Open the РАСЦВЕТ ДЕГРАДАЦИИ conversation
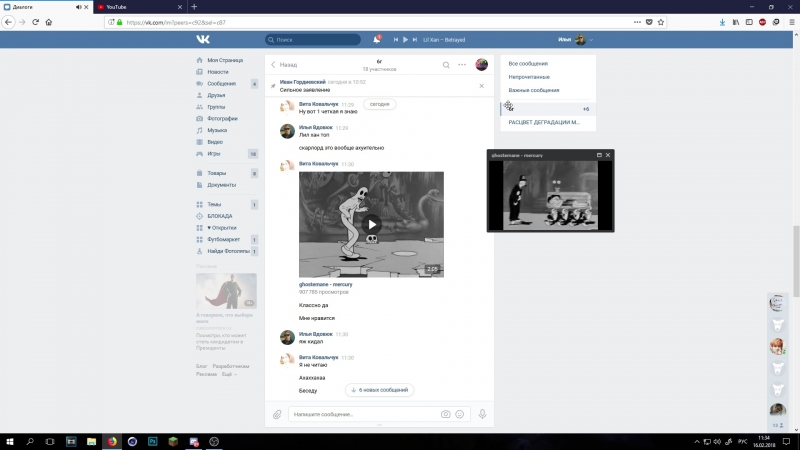This screenshot has height=450, width=800. tap(544, 122)
